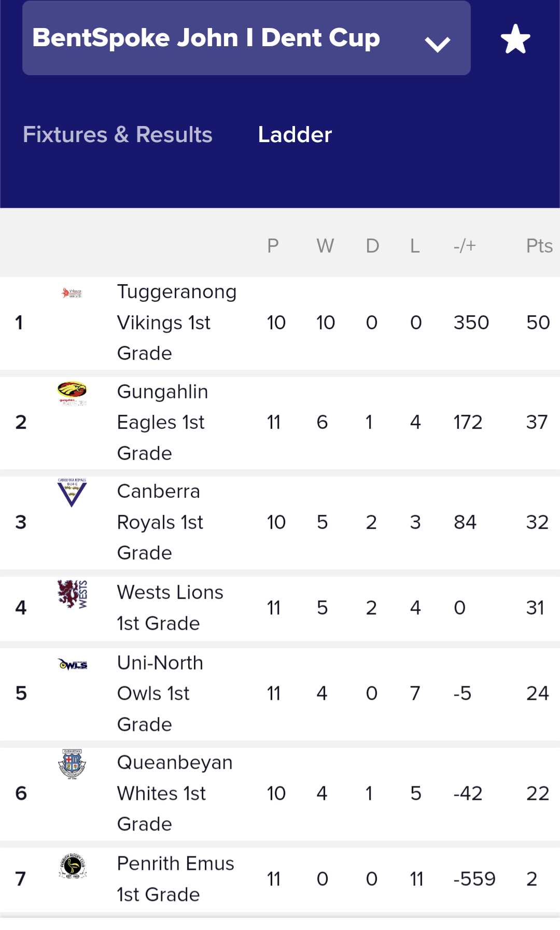Switch to Fixtures & Results tab
The width and height of the screenshot is (560, 930).
pyautogui.click(x=118, y=135)
